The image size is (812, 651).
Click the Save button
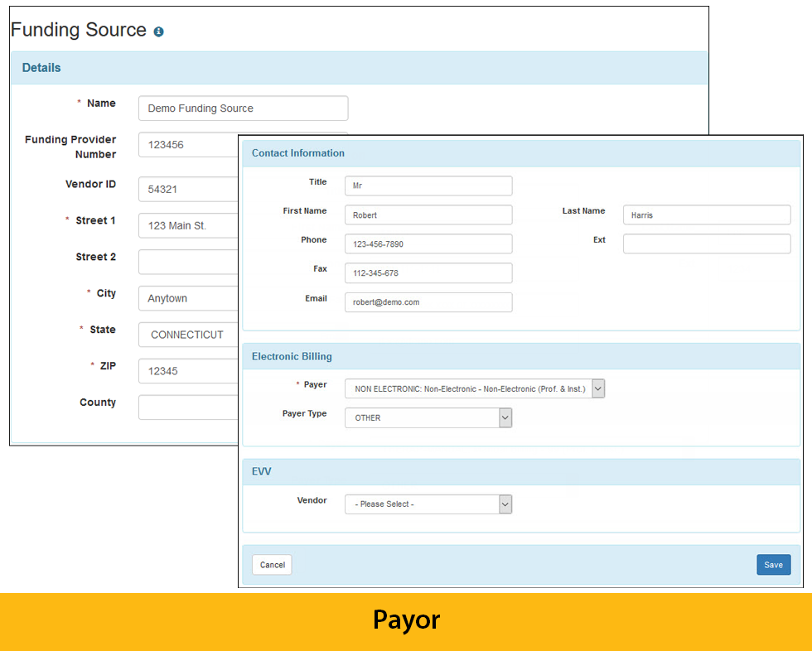(x=773, y=565)
